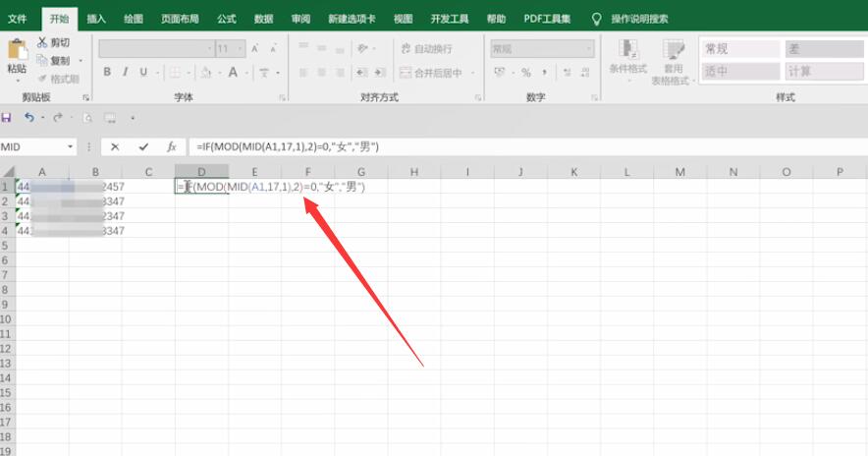Image resolution: width=868 pixels, height=456 pixels.
Task: Click the Copy (复制) icon
Action: 42,60
